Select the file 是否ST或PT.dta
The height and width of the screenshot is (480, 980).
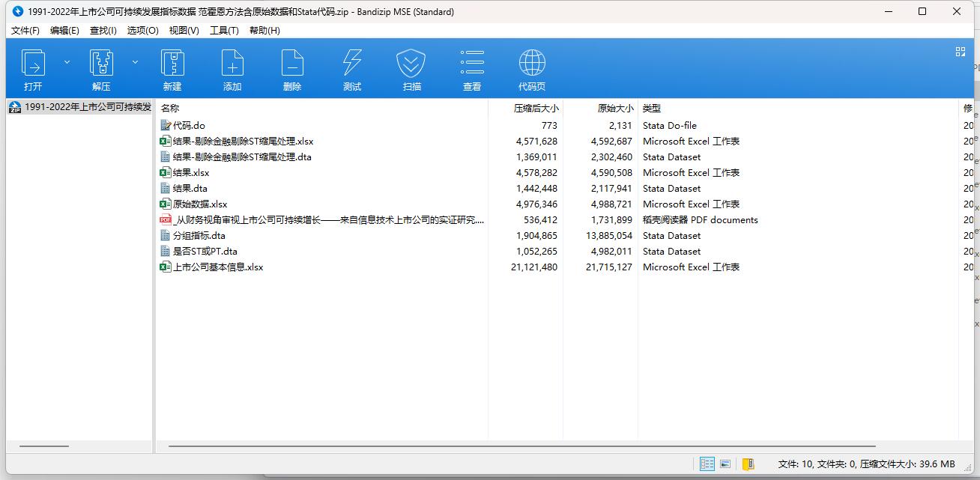[x=205, y=252]
